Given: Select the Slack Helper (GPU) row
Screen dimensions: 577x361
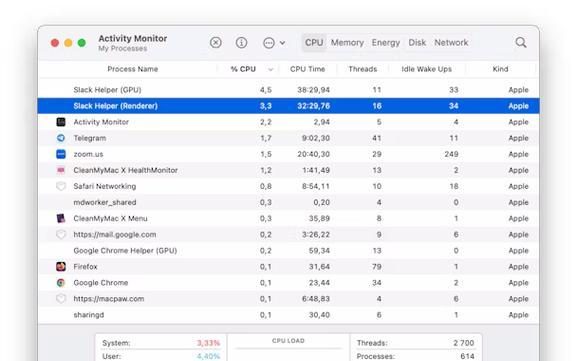Looking at the screenshot, I should [x=288, y=90].
